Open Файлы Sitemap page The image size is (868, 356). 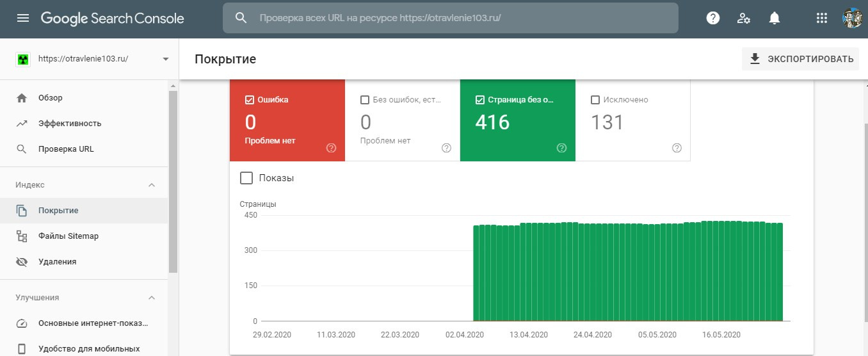[84, 236]
